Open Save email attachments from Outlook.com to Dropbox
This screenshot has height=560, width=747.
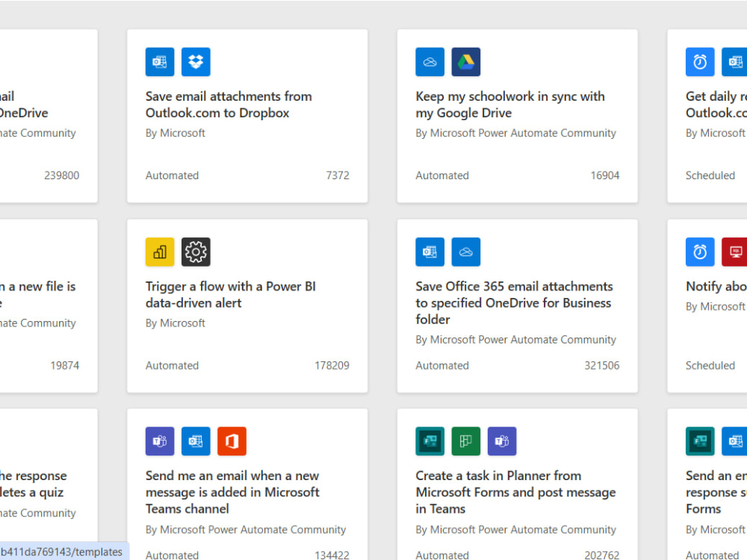pyautogui.click(x=229, y=105)
